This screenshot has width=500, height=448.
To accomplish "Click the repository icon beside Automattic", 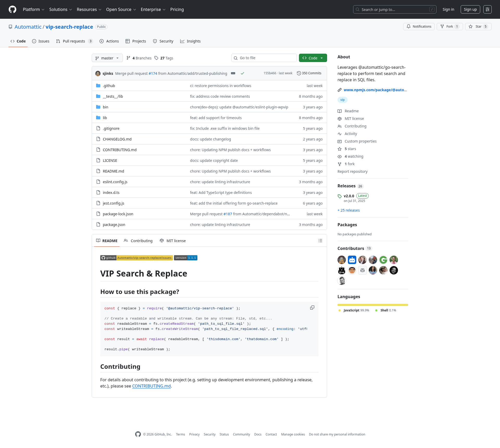I will point(10,27).
